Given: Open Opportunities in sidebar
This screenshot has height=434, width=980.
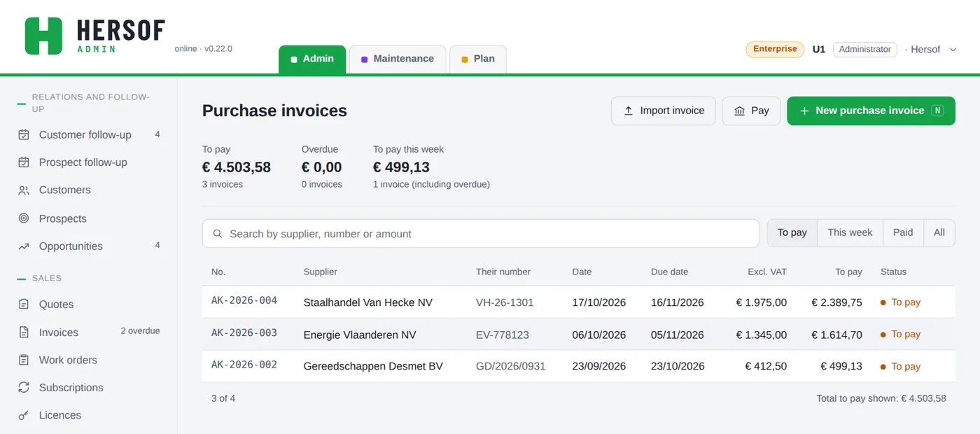Looking at the screenshot, I should (x=89, y=246).
